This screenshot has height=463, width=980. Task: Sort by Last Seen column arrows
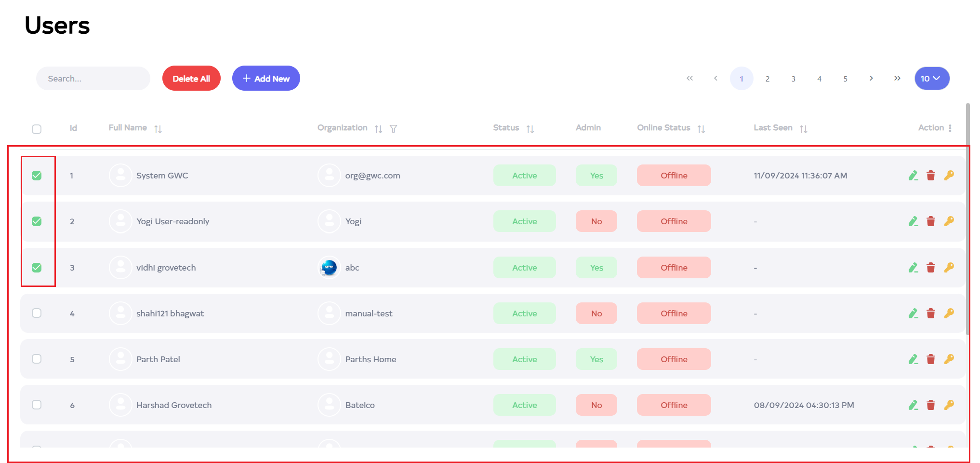(x=803, y=129)
